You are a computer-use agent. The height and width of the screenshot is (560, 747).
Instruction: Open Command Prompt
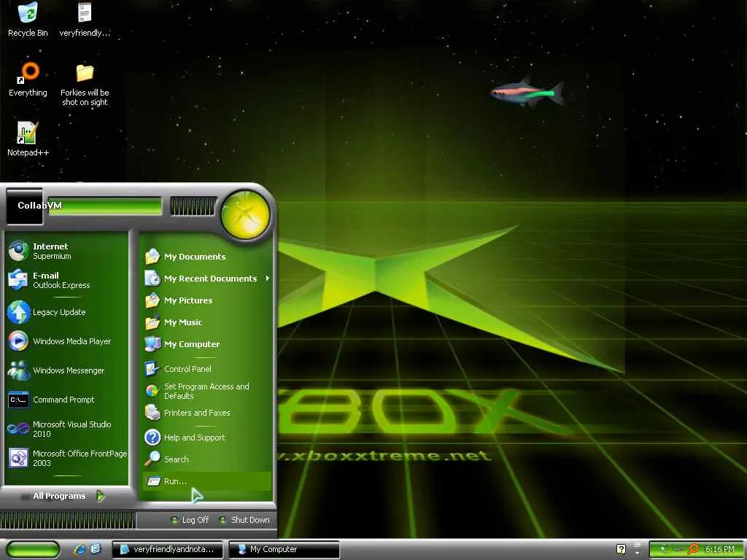[x=66, y=400]
